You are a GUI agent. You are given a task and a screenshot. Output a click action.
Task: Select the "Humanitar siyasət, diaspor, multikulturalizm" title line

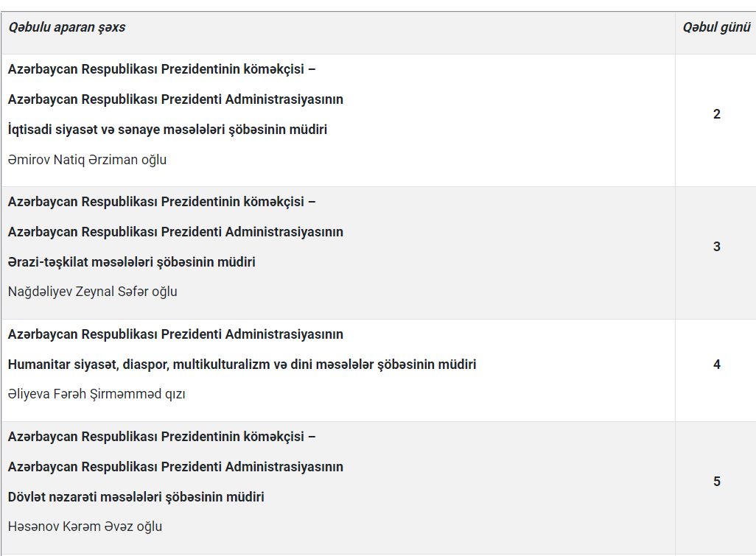(x=242, y=365)
